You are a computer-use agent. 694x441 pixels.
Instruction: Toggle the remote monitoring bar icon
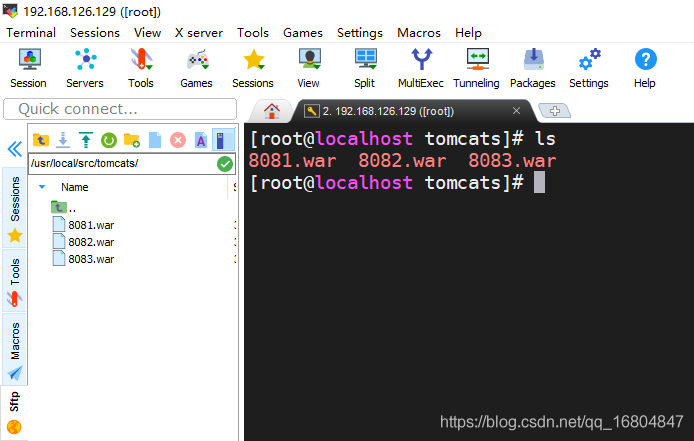click(223, 140)
